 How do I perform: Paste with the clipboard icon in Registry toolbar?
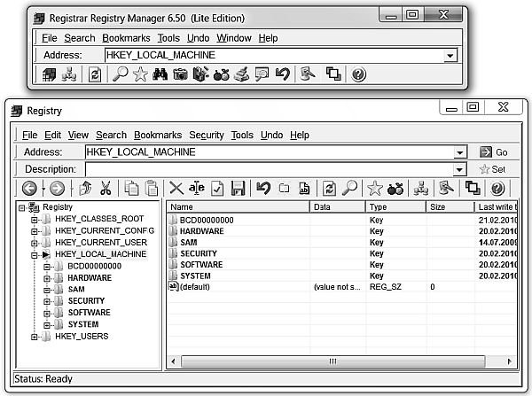point(152,188)
